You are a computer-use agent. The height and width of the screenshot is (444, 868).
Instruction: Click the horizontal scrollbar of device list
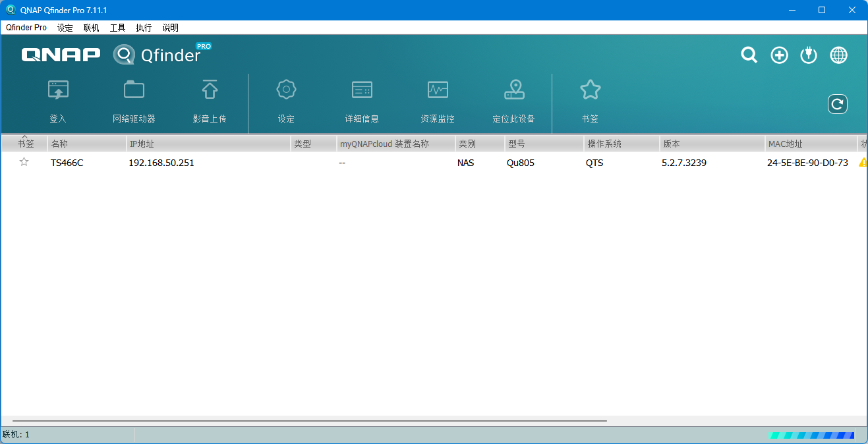tap(310, 420)
